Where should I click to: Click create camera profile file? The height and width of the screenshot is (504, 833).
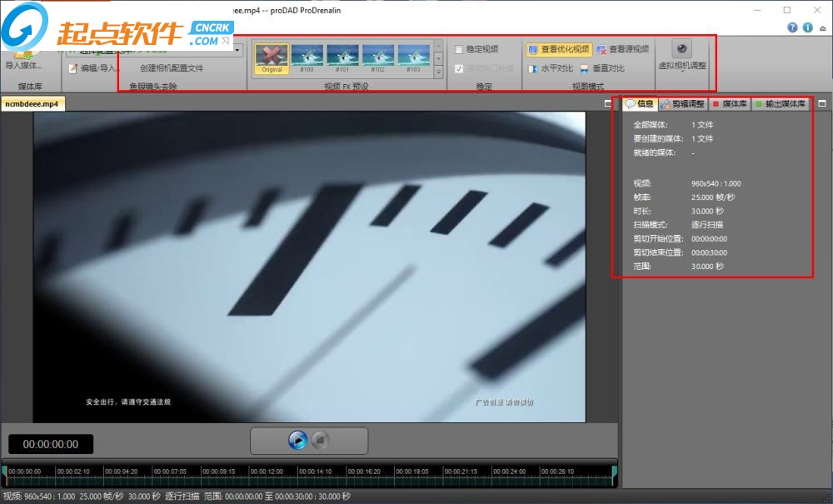click(x=171, y=68)
